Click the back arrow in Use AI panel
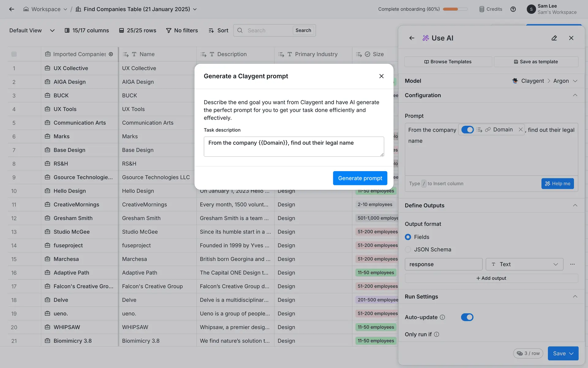This screenshot has width=588, height=368. (412, 38)
